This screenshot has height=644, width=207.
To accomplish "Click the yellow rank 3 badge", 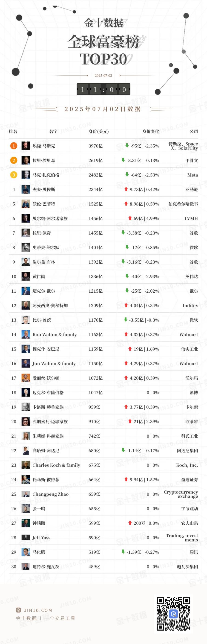I will pyautogui.click(x=14, y=175).
